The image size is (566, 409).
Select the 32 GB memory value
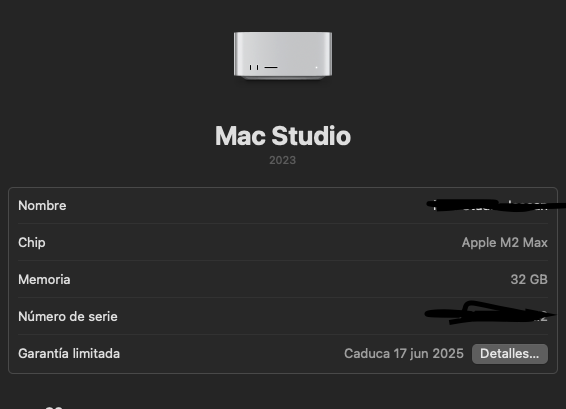[x=529, y=279]
